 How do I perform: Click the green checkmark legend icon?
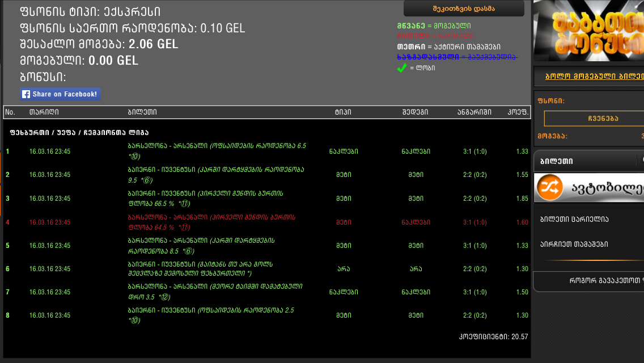[x=402, y=68]
